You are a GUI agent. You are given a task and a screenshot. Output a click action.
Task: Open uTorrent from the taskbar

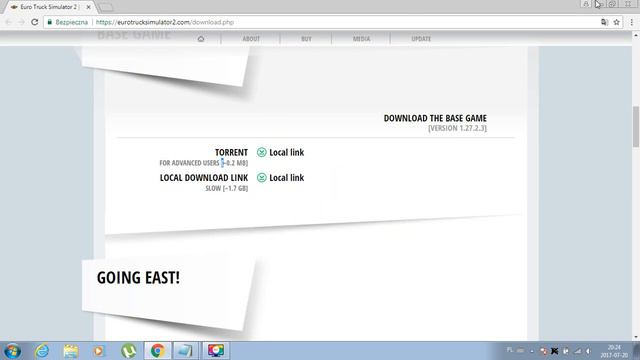pyautogui.click(x=129, y=351)
